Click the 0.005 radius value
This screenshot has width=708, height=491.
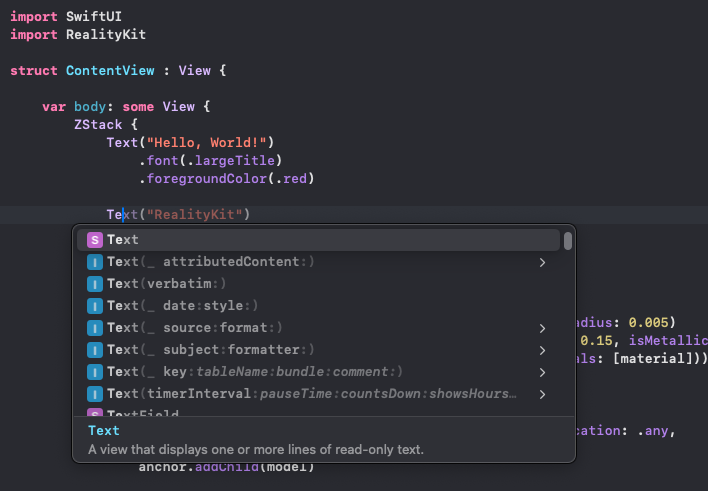coord(648,323)
